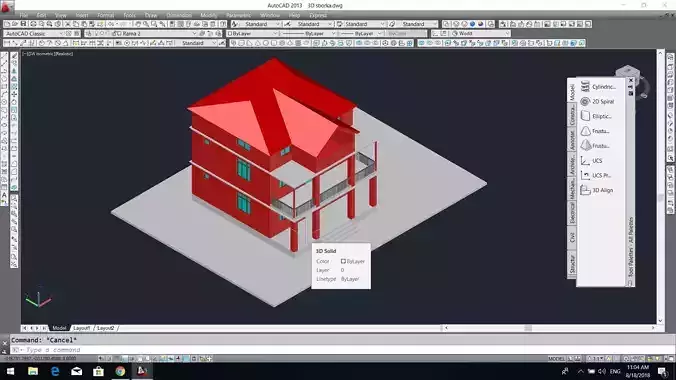Screen dimensions: 676x380
Task: Open the Modify menu
Action: point(209,15)
